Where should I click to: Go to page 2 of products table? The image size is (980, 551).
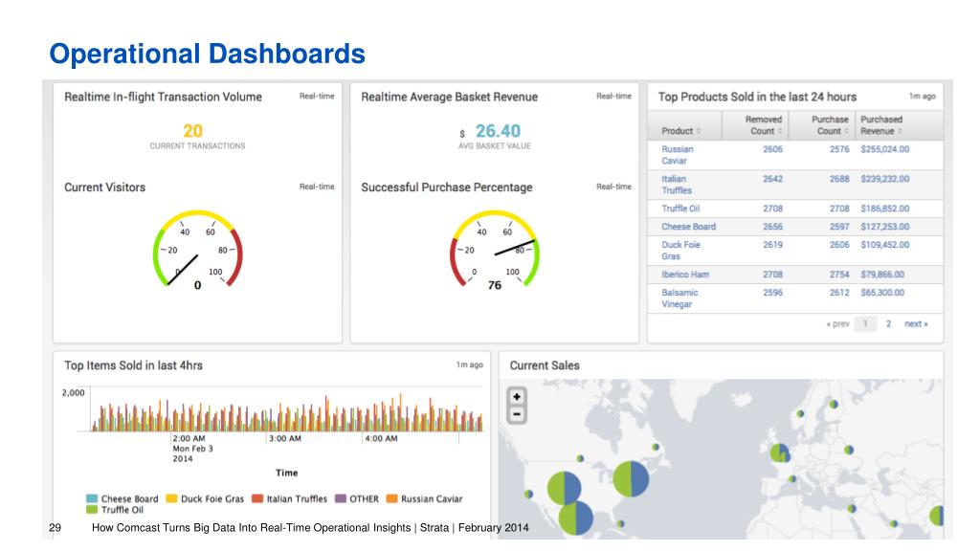click(x=888, y=323)
